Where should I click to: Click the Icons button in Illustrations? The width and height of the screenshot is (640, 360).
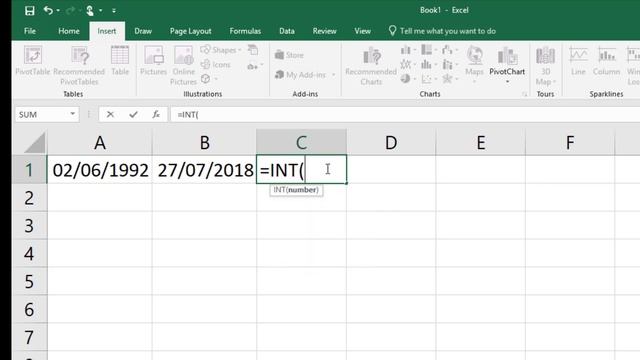point(216,64)
